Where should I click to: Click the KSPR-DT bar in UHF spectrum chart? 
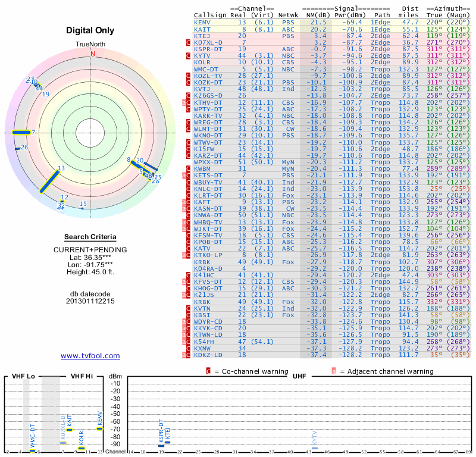[161, 445]
